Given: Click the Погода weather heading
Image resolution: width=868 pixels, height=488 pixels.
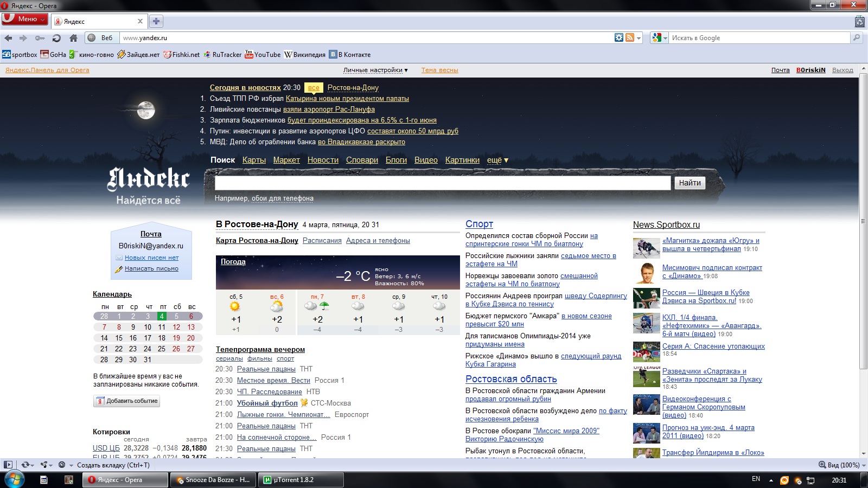Looking at the screenshot, I should (233, 261).
